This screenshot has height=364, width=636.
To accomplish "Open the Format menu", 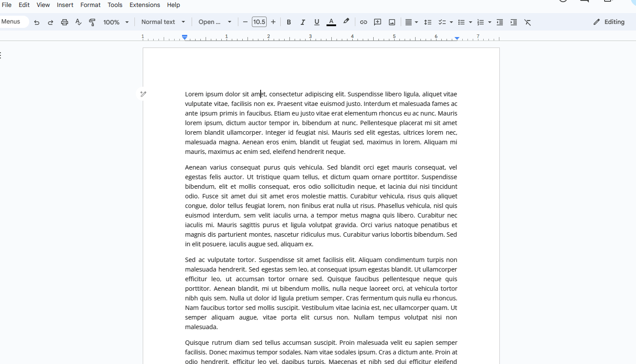I will 90,5.
